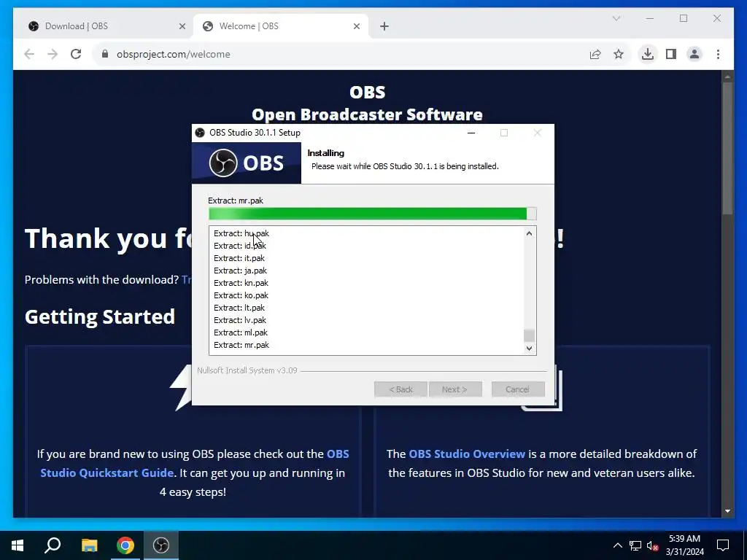The image size is (747, 560).
Task: Open Windows notification center
Action: [x=723, y=545]
